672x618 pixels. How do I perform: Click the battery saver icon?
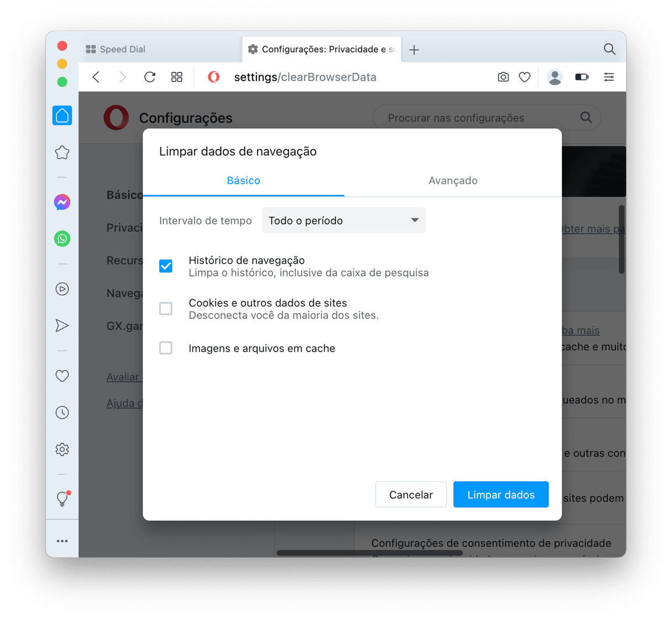coord(581,77)
